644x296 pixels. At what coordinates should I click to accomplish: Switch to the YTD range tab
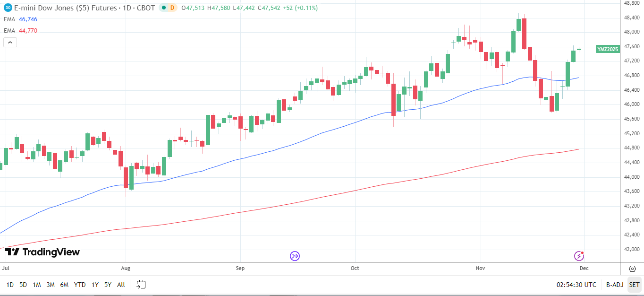79,285
